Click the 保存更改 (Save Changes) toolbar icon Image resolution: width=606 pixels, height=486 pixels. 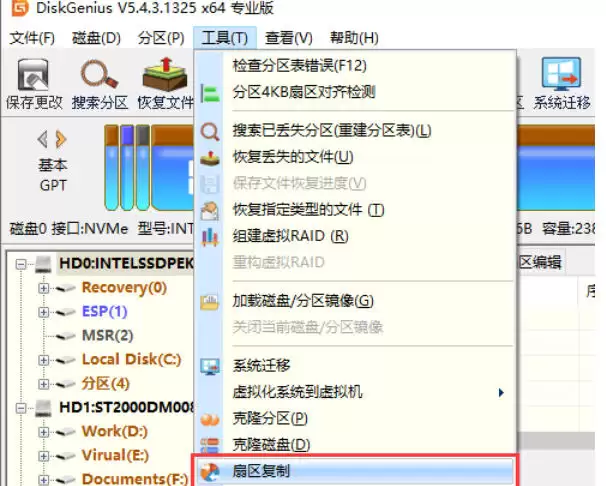[x=34, y=76]
